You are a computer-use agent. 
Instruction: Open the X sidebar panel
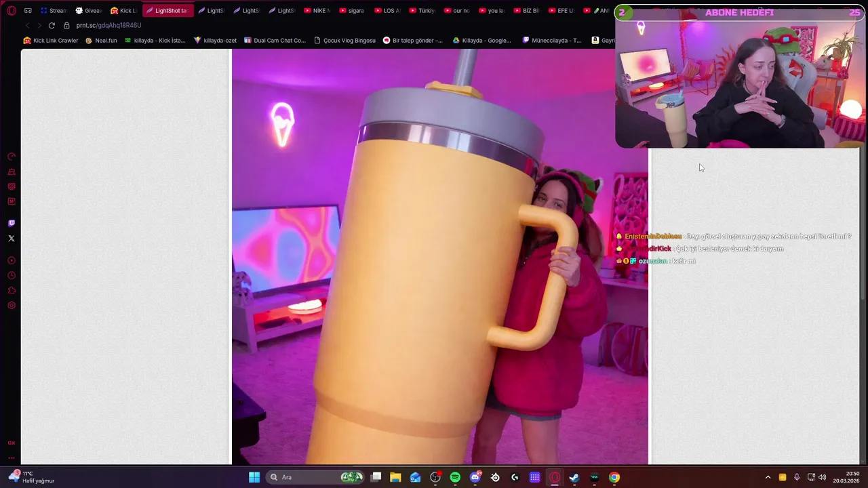[x=12, y=239]
